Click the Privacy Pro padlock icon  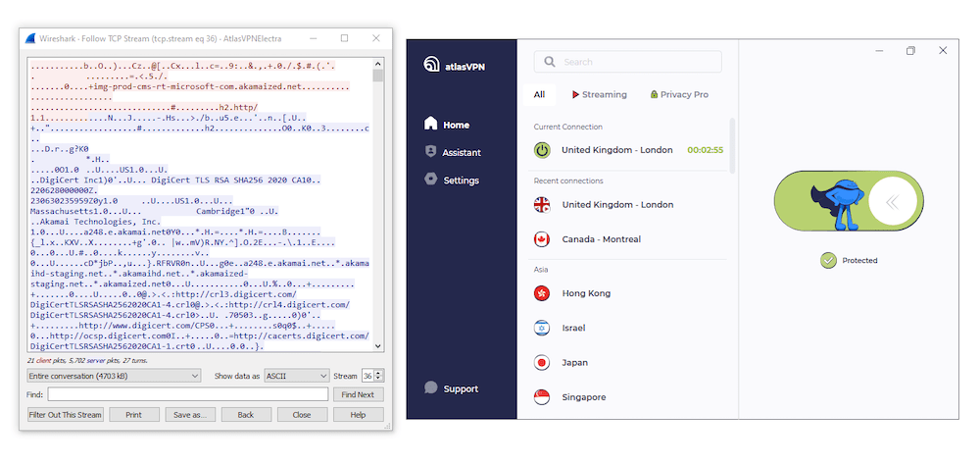[654, 94]
